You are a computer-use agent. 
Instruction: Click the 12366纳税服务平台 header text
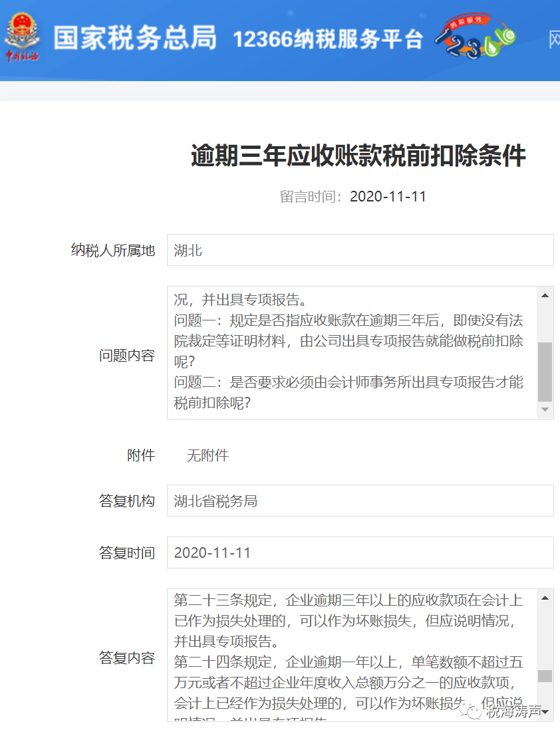point(328,39)
